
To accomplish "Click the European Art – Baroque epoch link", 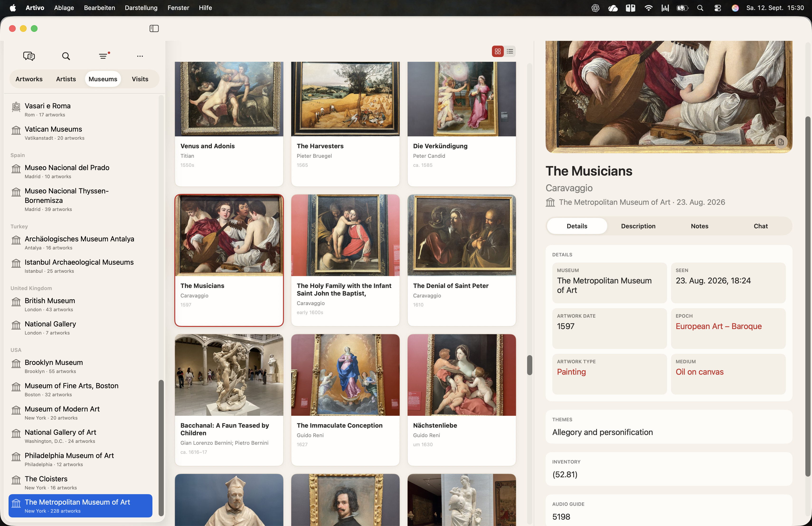I will tap(718, 326).
